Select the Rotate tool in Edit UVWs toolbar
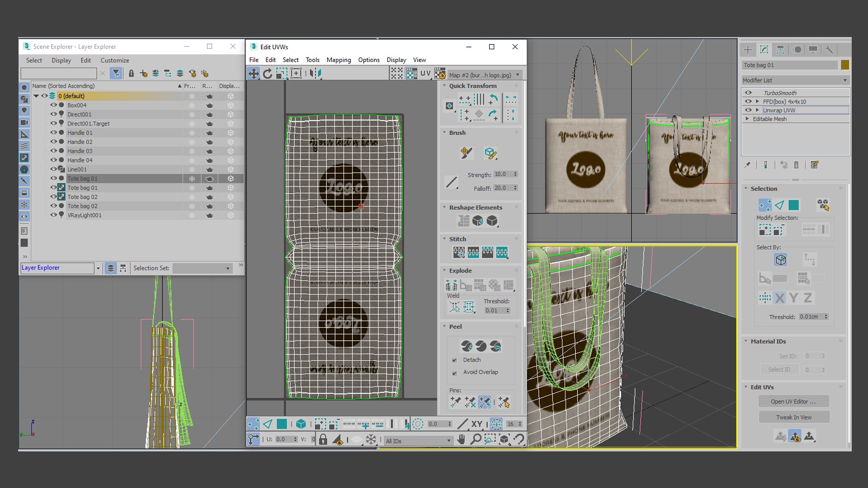Viewport: 868px width, 488px height. [x=268, y=74]
